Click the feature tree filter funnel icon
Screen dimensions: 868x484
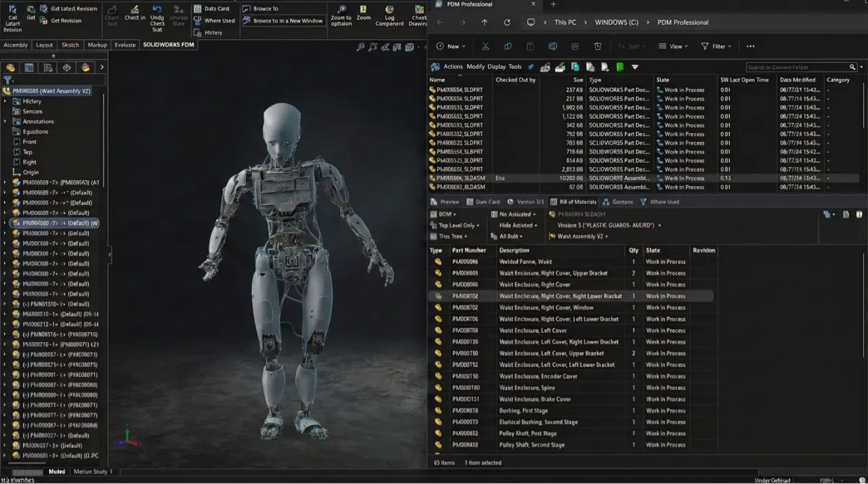click(7, 80)
